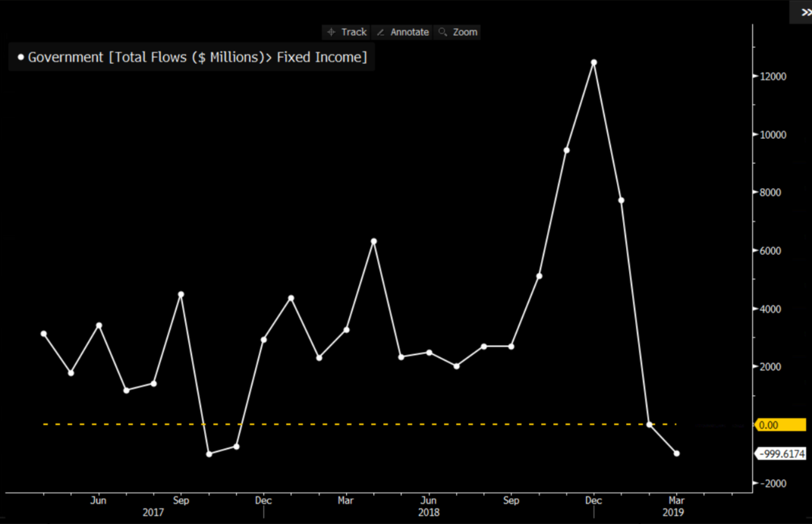
Task: Select the lowest point after Sep 2017
Action: pos(209,453)
